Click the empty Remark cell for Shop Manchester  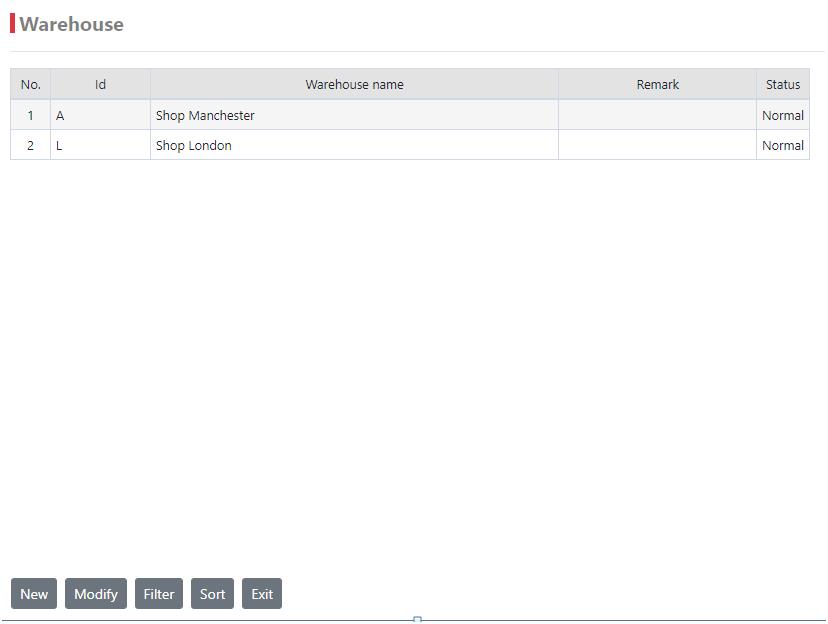click(x=657, y=115)
